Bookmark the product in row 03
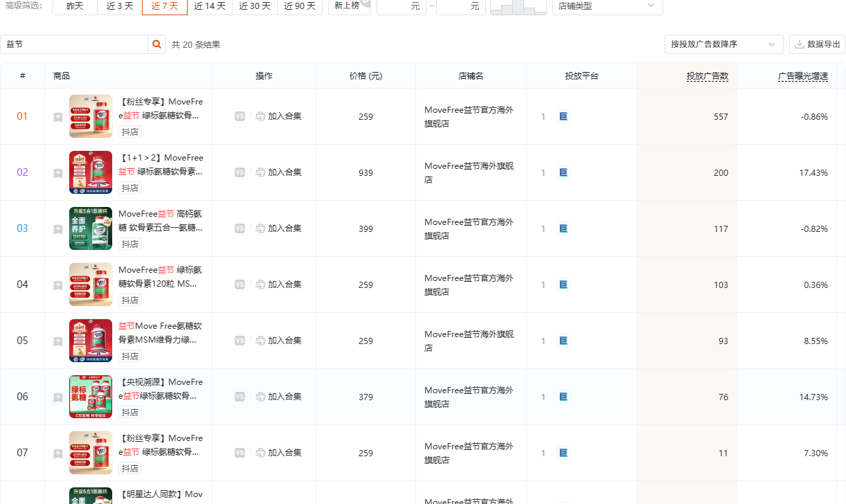 [58, 229]
